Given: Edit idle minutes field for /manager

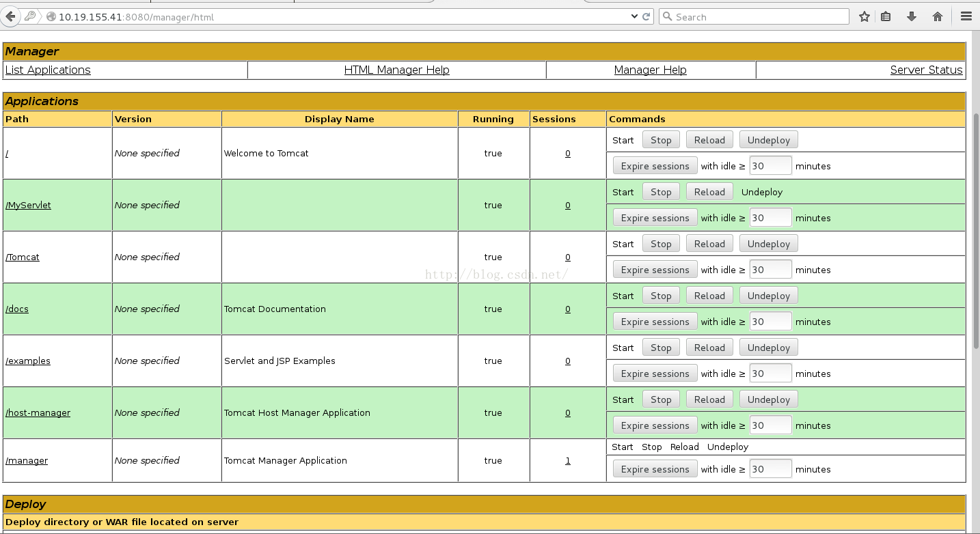Looking at the screenshot, I should coord(771,469).
